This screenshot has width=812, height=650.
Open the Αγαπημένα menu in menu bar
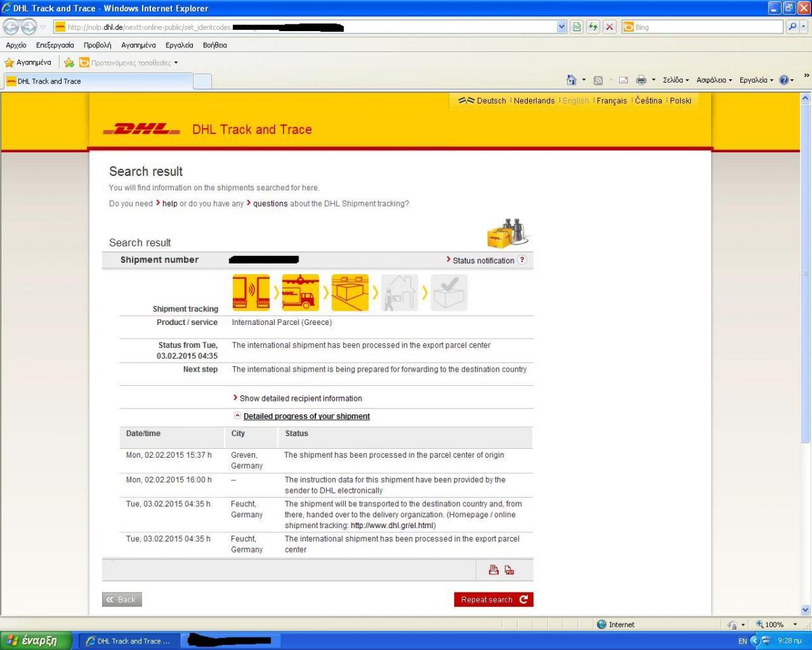click(139, 45)
